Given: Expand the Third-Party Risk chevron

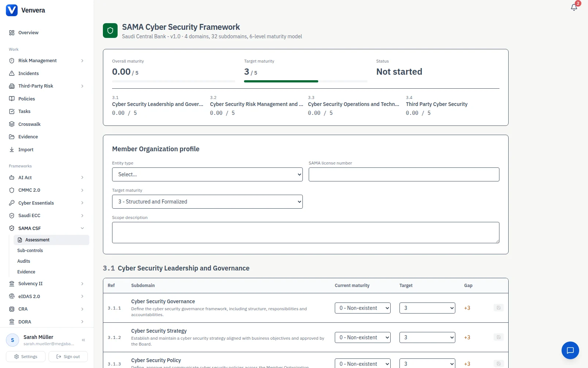Looking at the screenshot, I should point(82,86).
